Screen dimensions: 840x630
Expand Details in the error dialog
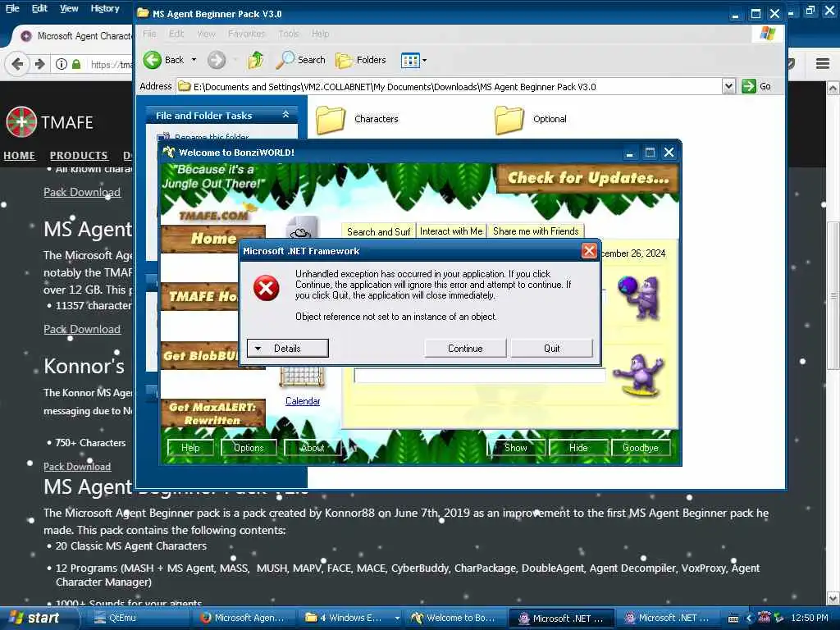(x=288, y=348)
